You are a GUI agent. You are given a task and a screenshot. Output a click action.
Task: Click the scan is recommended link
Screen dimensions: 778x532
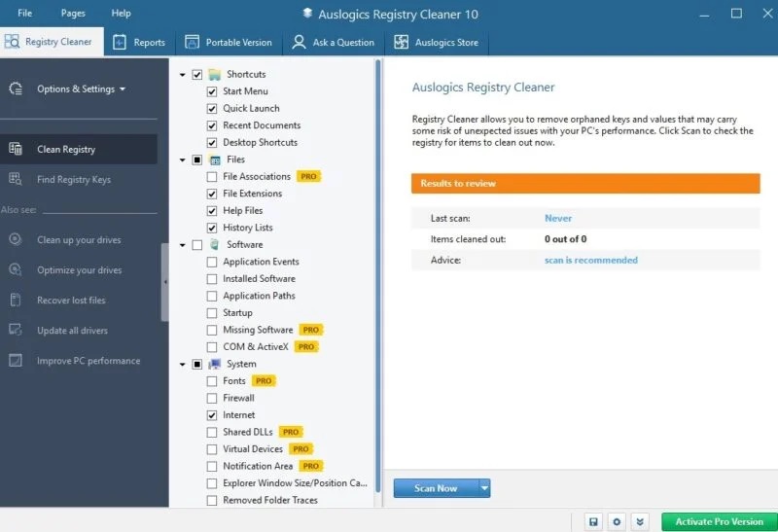pyautogui.click(x=590, y=260)
